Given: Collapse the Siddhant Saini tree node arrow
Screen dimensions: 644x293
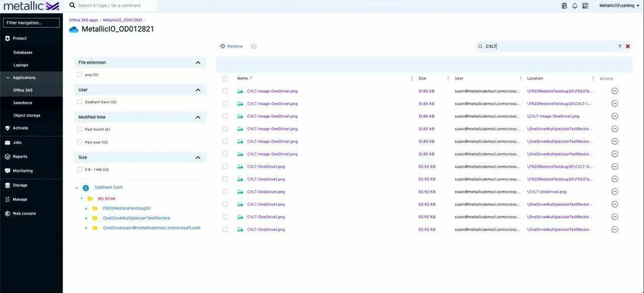Looking at the screenshot, I should [77, 188].
